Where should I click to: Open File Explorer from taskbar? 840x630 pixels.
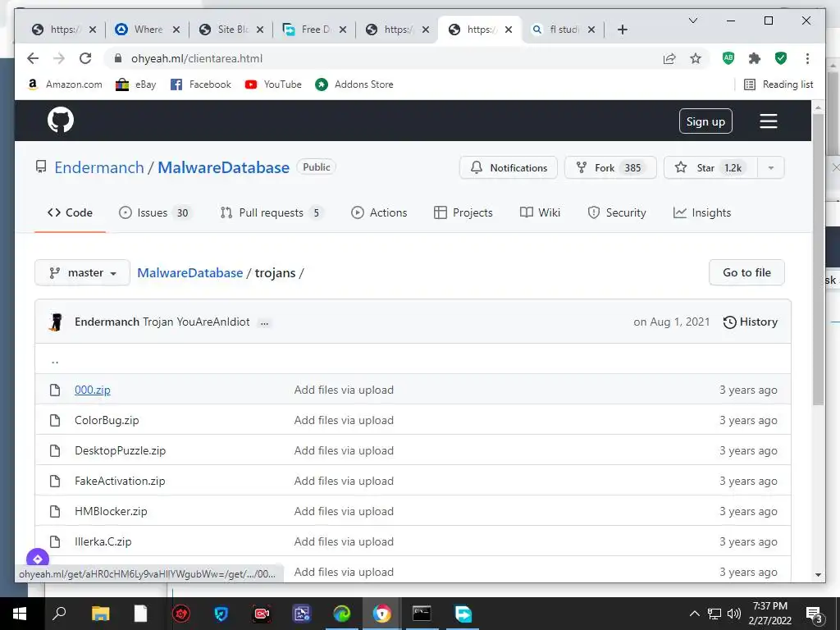coord(100,614)
